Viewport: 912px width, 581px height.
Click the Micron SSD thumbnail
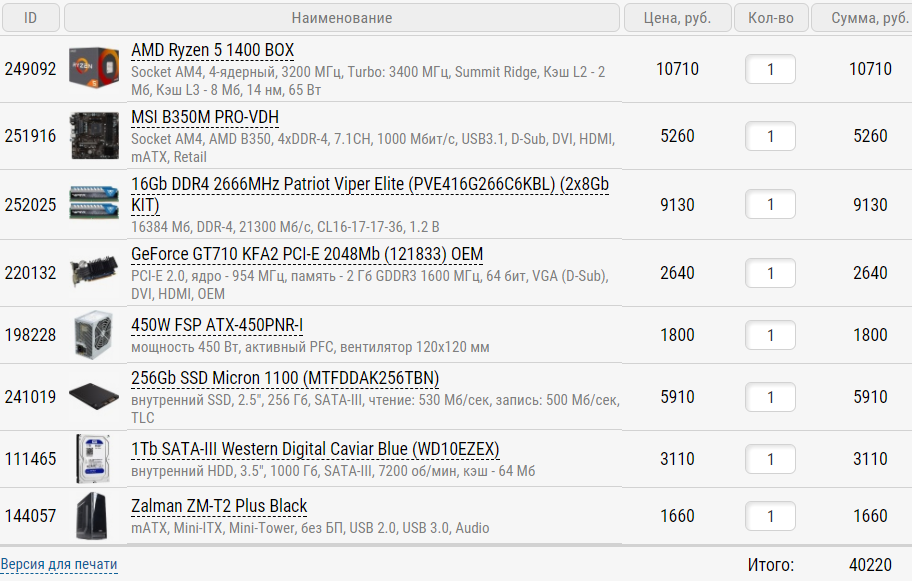coord(94,397)
